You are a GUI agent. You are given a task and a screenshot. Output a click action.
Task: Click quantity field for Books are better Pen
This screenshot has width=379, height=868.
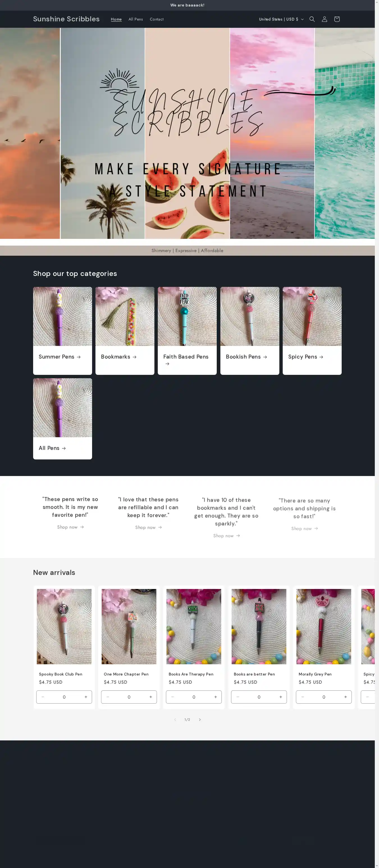point(259,697)
